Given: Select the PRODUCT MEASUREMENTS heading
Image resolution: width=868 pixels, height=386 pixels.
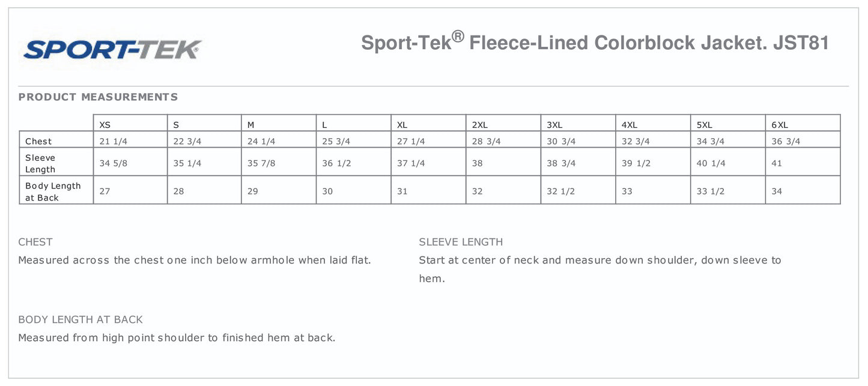Looking at the screenshot, I should [98, 97].
